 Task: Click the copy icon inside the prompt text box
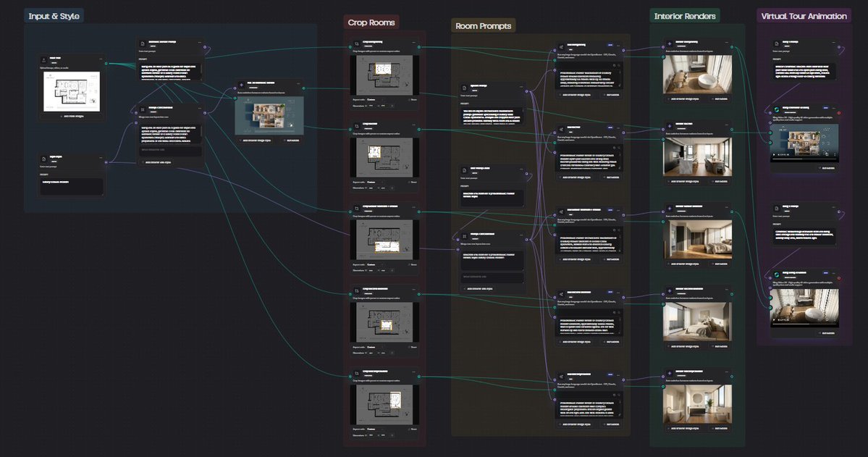(614, 64)
